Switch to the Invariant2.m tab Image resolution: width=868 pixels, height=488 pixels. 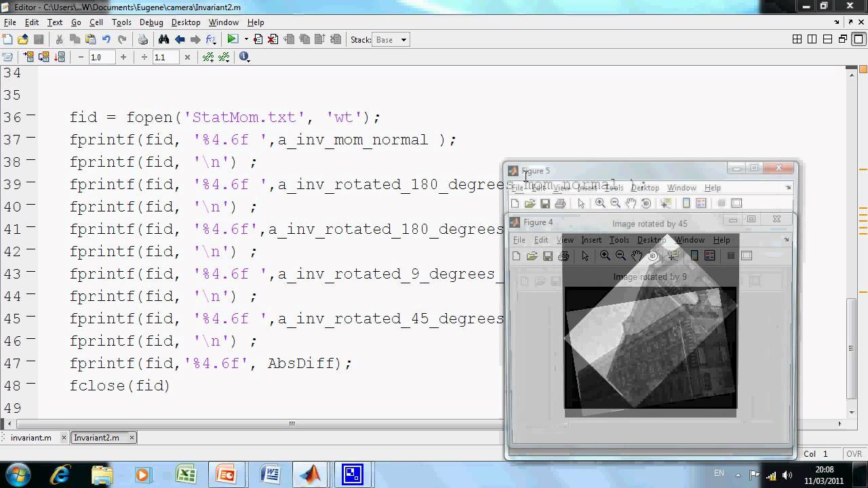click(96, 438)
